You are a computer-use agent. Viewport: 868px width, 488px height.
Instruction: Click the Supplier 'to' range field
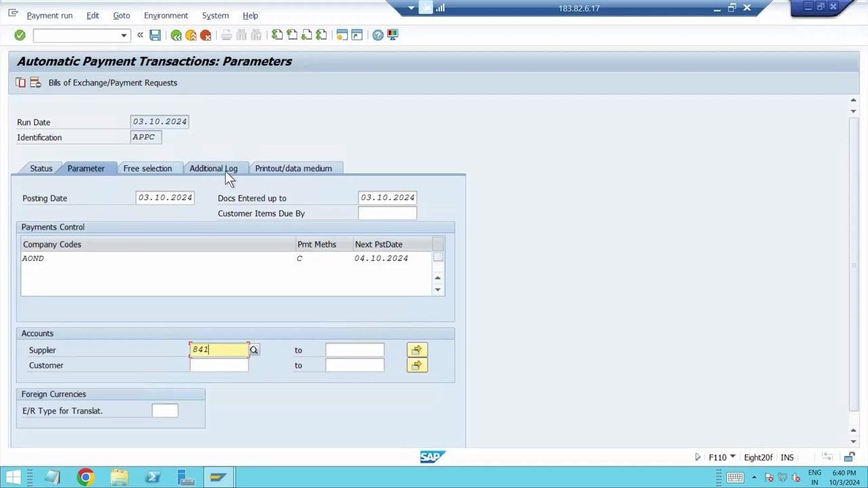tap(355, 350)
